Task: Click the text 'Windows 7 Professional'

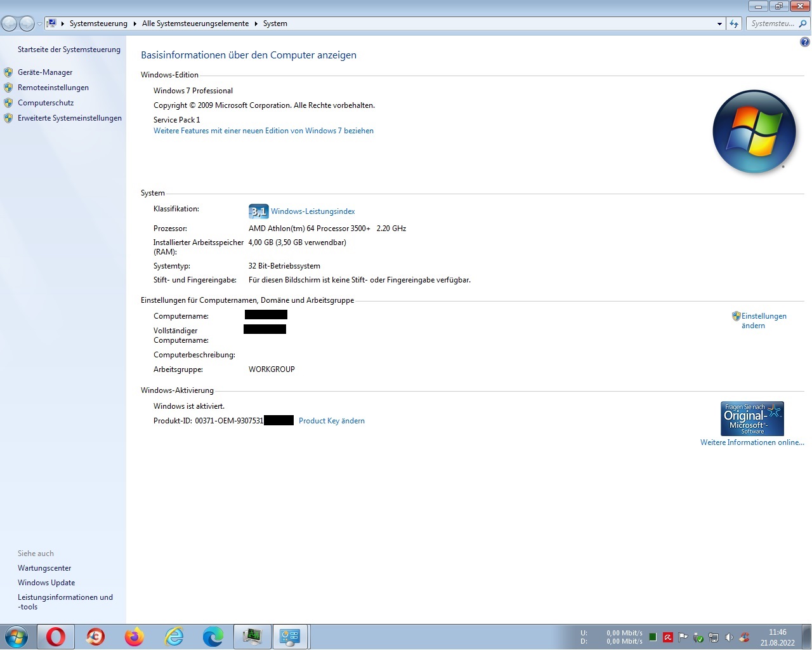Action: [193, 91]
